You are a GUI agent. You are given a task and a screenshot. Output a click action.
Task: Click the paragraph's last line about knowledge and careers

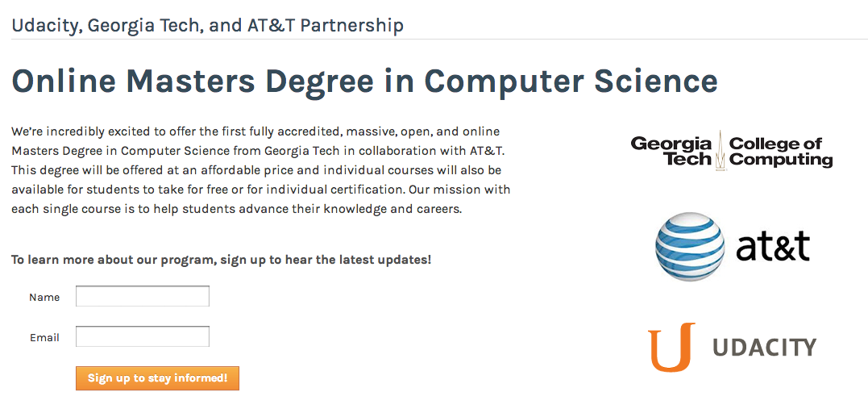pyautogui.click(x=236, y=209)
